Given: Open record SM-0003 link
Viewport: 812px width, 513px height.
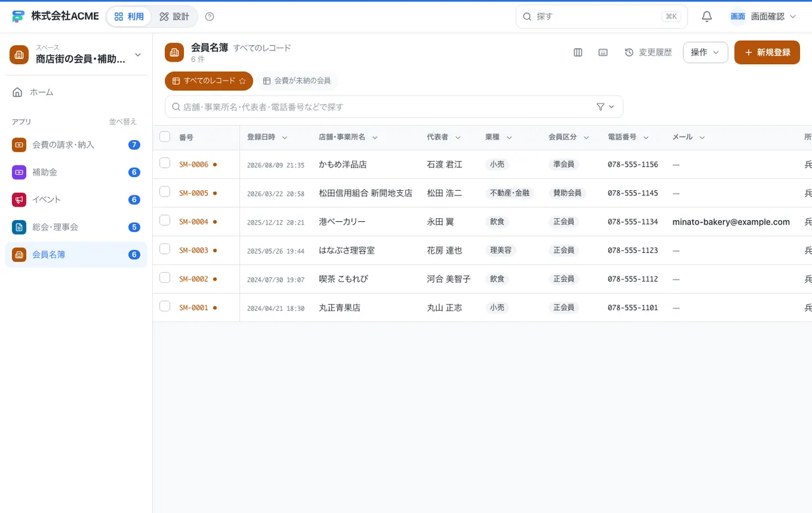Looking at the screenshot, I should [x=193, y=250].
